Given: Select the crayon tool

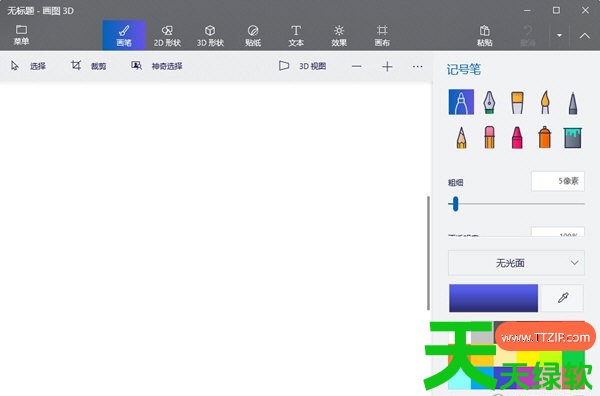Looking at the screenshot, I should coord(517,137).
